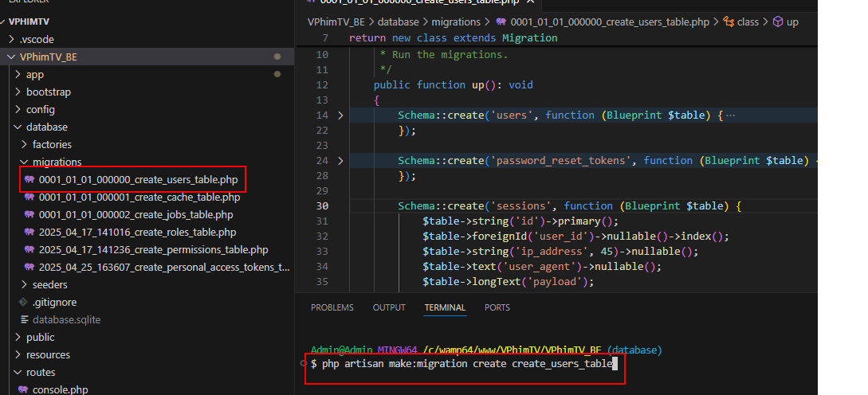Screen dimensions: 868x395
Task: Unfold the Schema::create('users') block on line 14
Action: click(x=340, y=115)
